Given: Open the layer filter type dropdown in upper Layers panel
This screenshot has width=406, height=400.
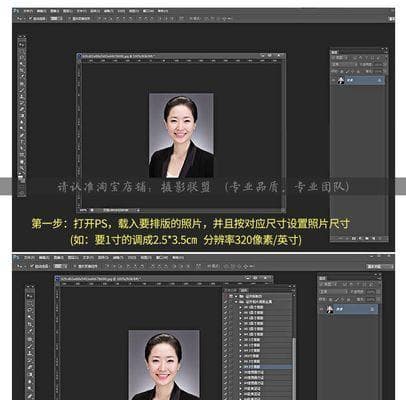Looking at the screenshot, I should (340, 57).
